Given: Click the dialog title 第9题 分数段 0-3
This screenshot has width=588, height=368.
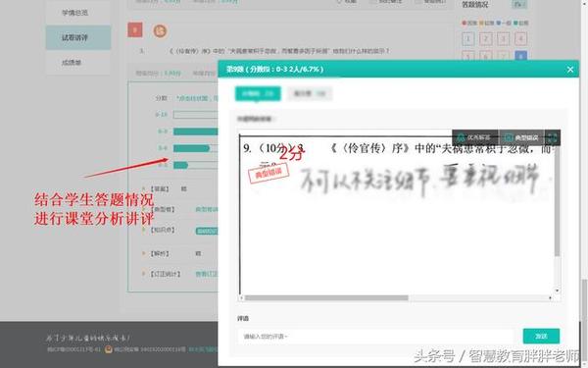Looking at the screenshot, I should [x=274, y=69].
